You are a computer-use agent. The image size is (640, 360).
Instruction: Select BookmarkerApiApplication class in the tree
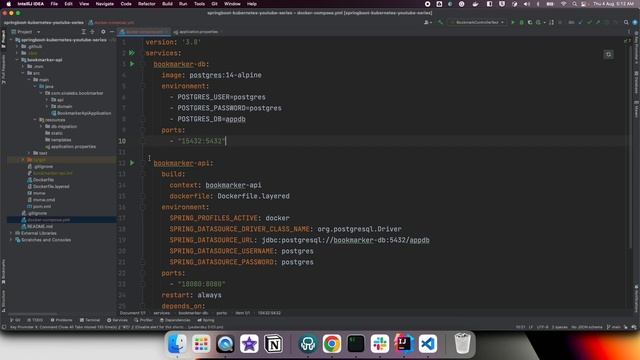(84, 113)
